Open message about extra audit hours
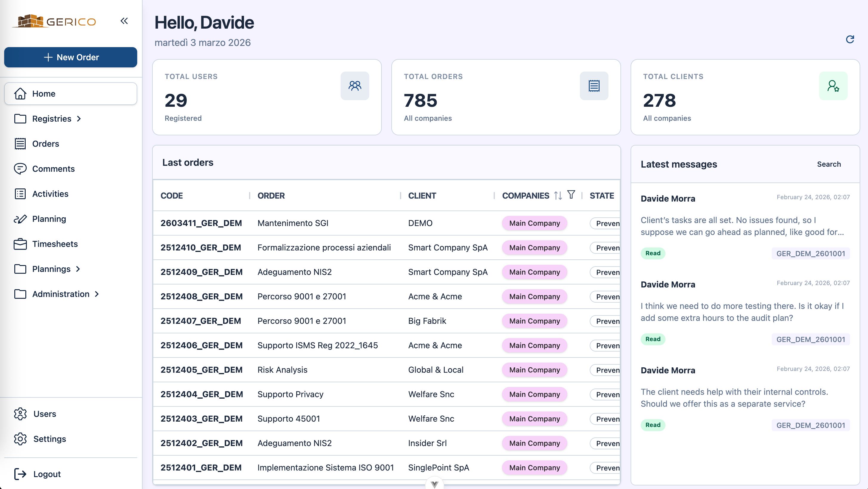The height and width of the screenshot is (489, 868). click(x=745, y=312)
